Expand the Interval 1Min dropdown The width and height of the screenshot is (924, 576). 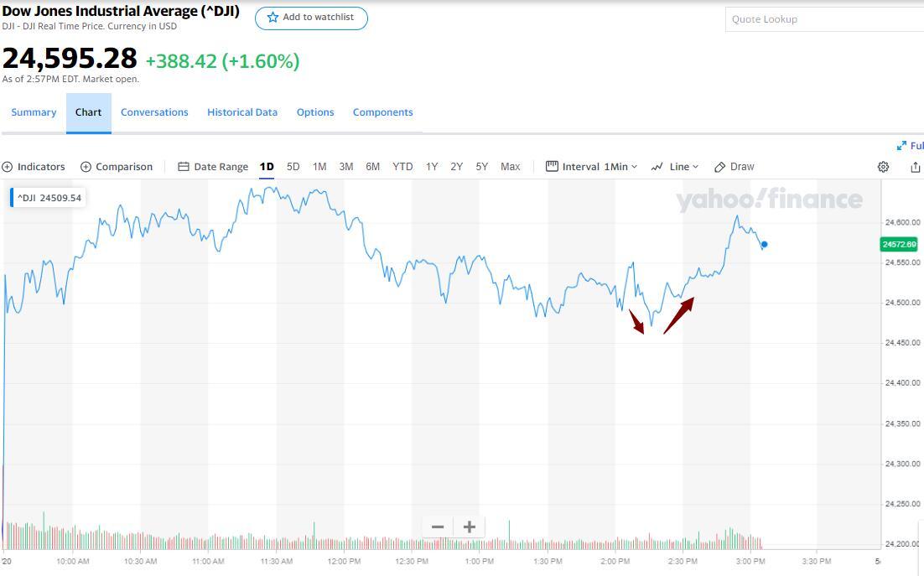(x=591, y=167)
